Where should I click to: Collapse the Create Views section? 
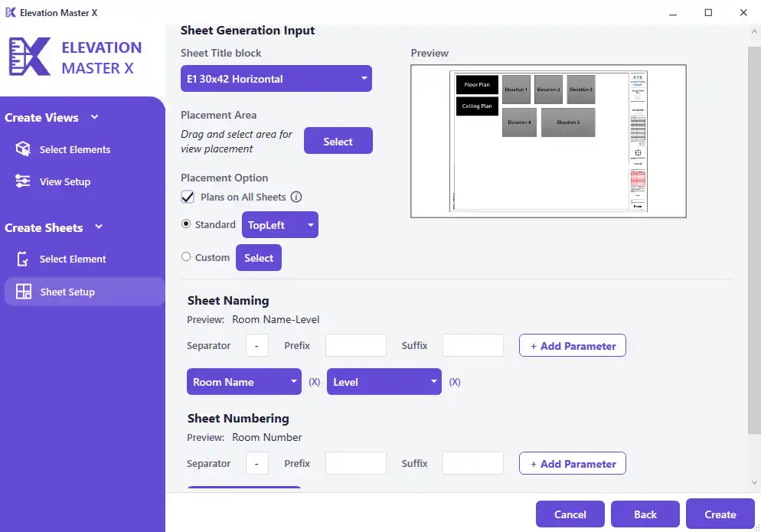click(x=95, y=117)
